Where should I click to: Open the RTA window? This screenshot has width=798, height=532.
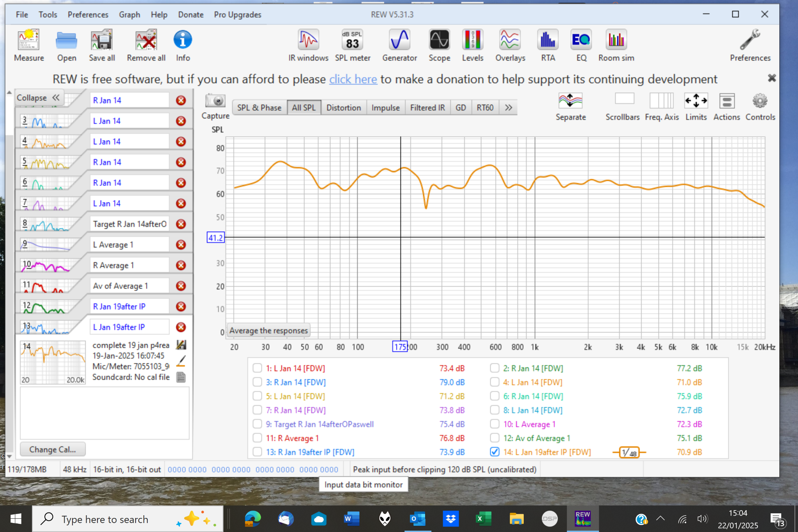548,45
